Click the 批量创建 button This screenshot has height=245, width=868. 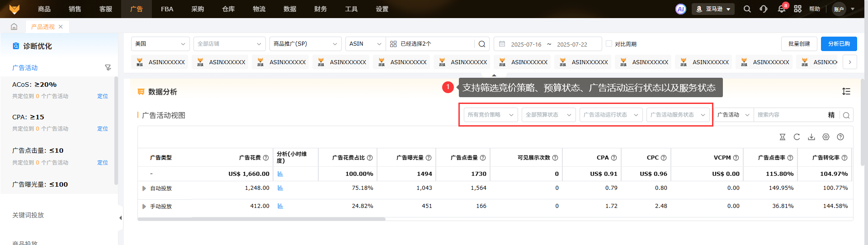(x=799, y=44)
